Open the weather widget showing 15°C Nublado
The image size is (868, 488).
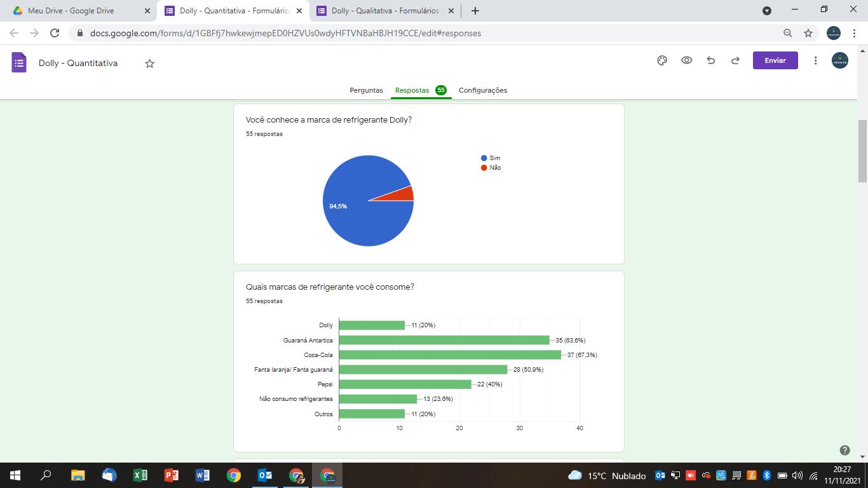point(607,475)
